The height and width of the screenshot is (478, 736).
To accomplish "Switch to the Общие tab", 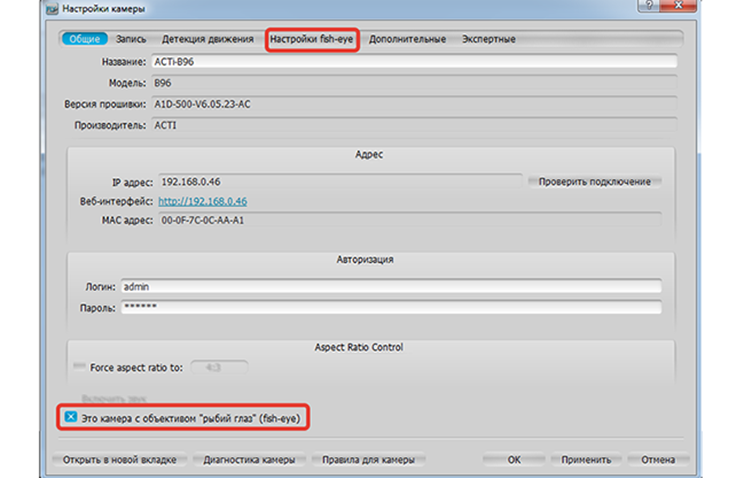I will click(x=84, y=39).
